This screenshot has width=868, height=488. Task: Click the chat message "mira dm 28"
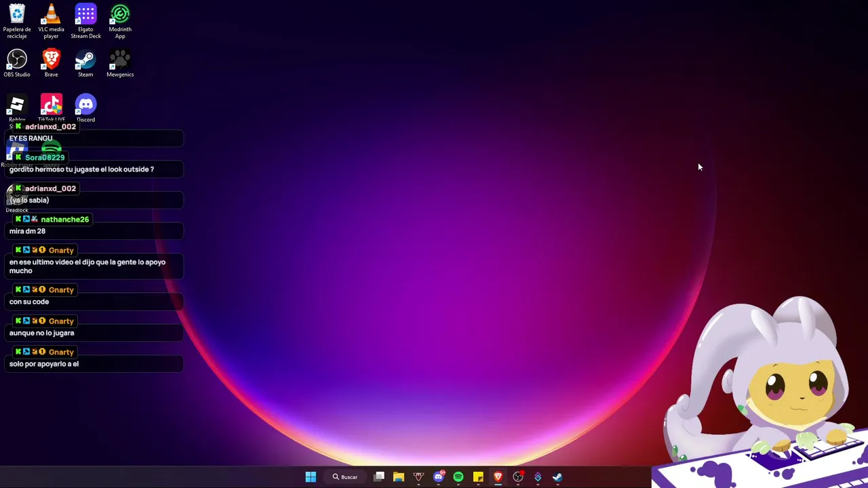(x=27, y=231)
